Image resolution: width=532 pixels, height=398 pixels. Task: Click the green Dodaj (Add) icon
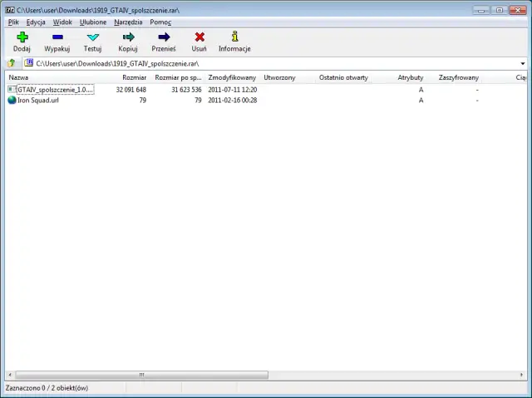22,37
